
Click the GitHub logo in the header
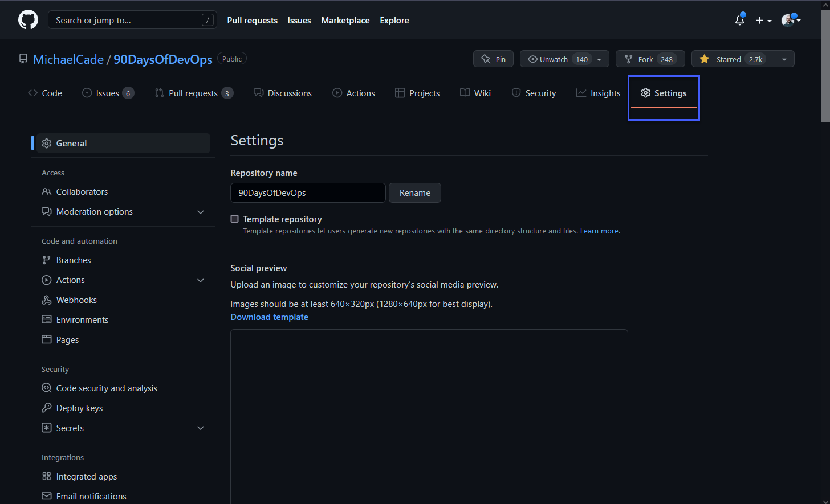coord(28,19)
